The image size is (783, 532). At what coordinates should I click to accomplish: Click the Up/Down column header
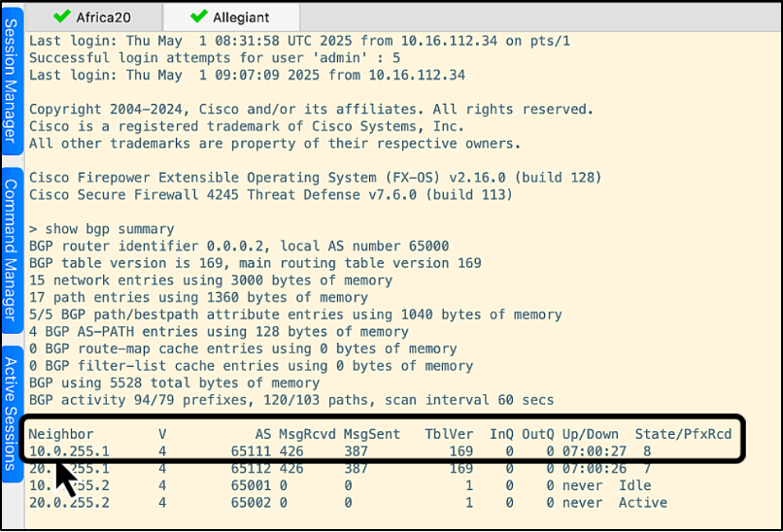tap(591, 434)
